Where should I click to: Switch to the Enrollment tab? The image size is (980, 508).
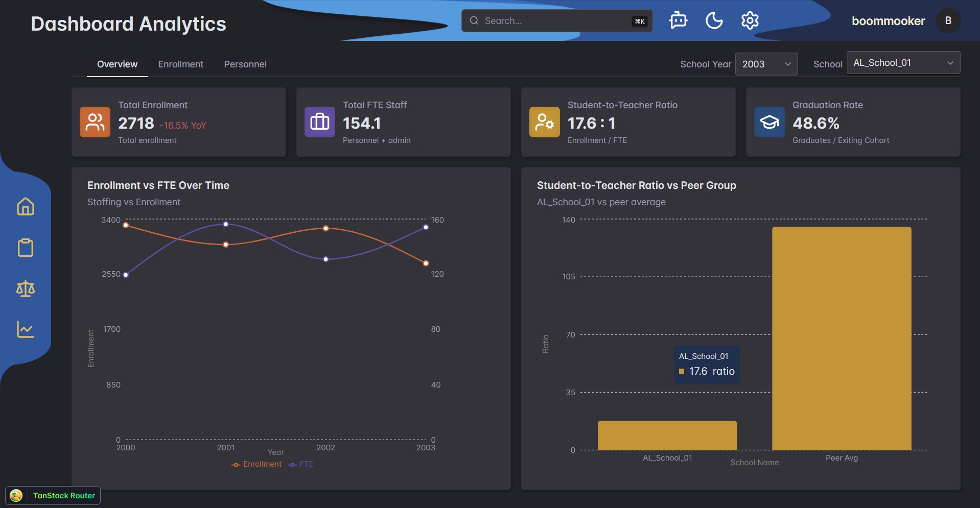(x=180, y=64)
